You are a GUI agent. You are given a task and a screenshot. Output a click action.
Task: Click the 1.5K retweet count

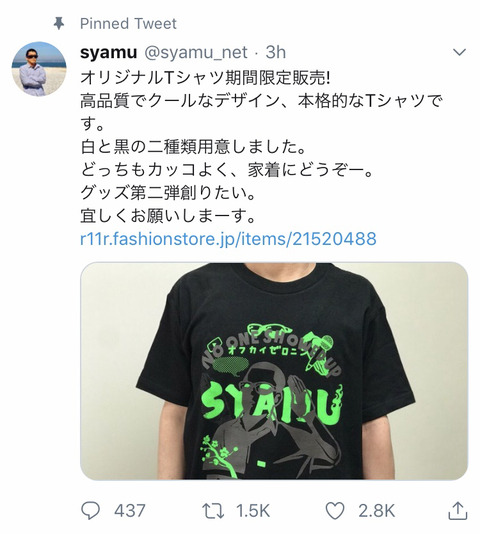[x=253, y=511]
